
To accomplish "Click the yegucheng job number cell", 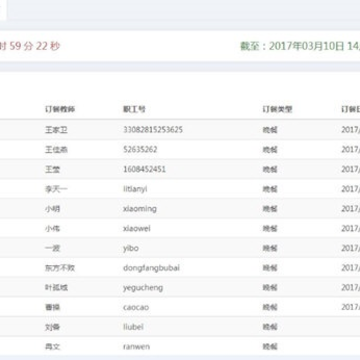I will tap(143, 288).
